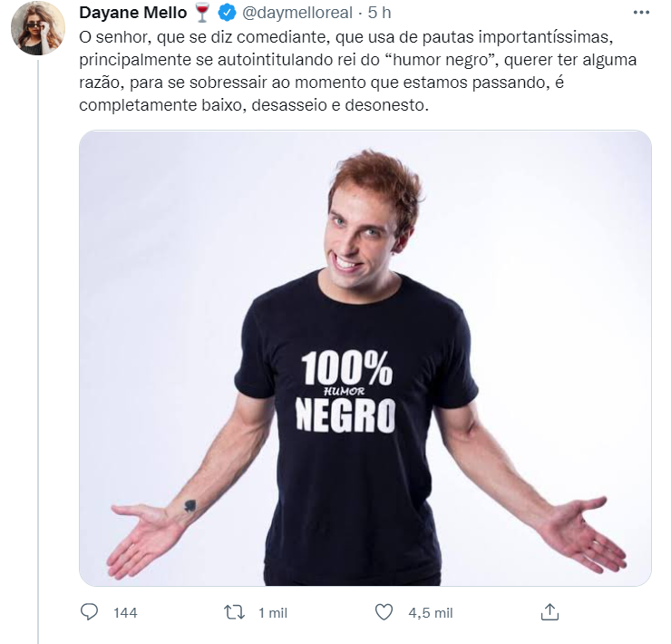
Task: Click the retweet arrows icon
Action: (235, 612)
